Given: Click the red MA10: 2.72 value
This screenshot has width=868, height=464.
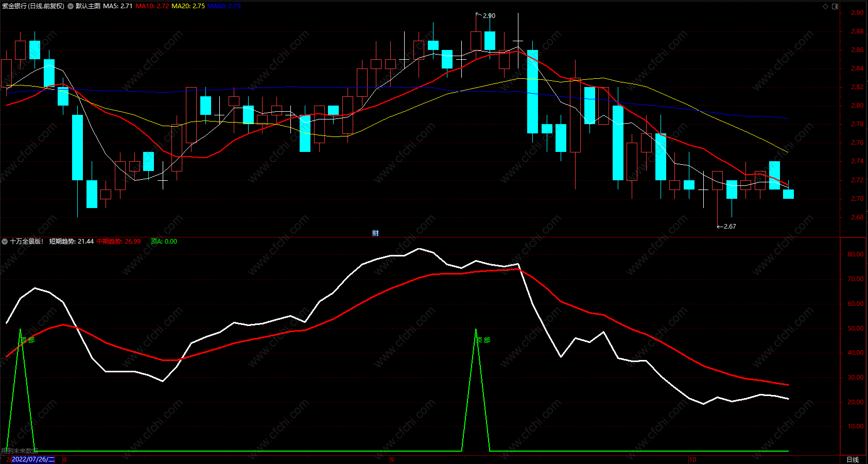Looking at the screenshot, I should (152, 6).
